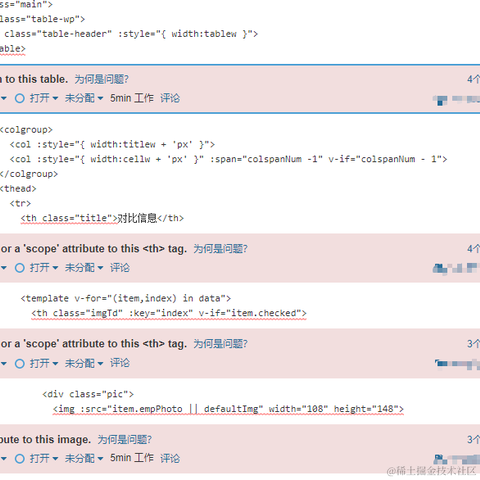Expand "未分配" assignee dropdown in the image issue
This screenshot has width=480, height=480.
pyautogui.click(x=84, y=459)
